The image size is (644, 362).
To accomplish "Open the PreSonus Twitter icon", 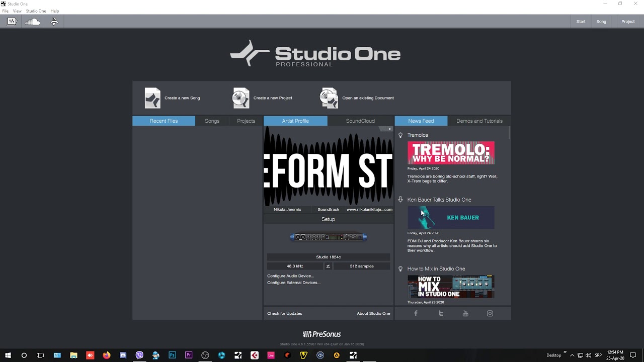I will [441, 313].
